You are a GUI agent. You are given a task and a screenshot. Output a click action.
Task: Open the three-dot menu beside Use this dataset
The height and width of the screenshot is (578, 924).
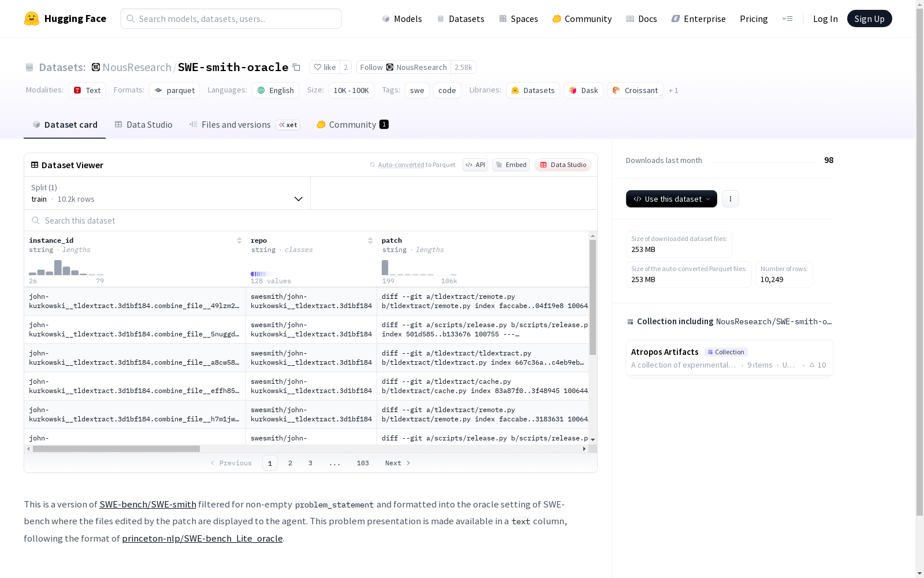tap(731, 199)
